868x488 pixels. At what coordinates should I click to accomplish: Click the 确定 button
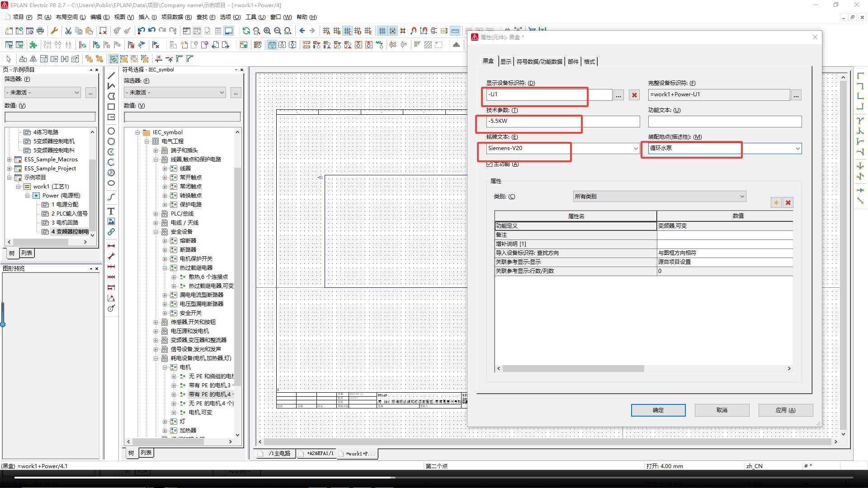click(x=658, y=410)
